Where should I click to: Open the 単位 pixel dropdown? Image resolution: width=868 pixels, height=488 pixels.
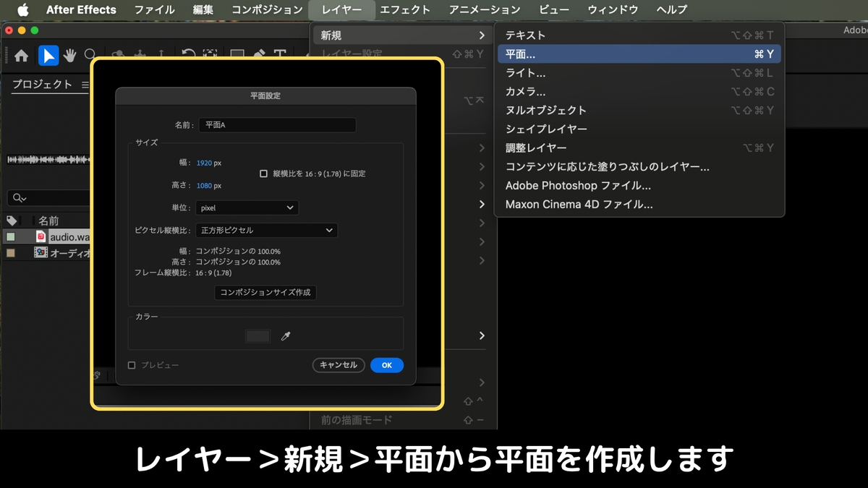coord(247,207)
